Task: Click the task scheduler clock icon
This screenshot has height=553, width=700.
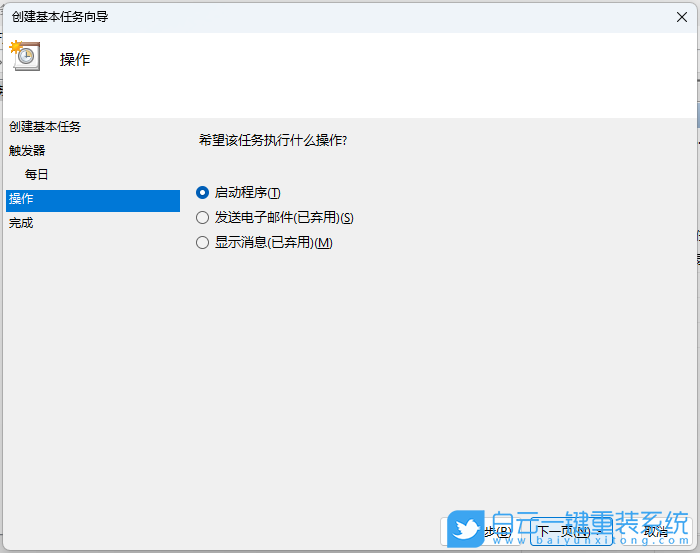Action: click(25, 56)
